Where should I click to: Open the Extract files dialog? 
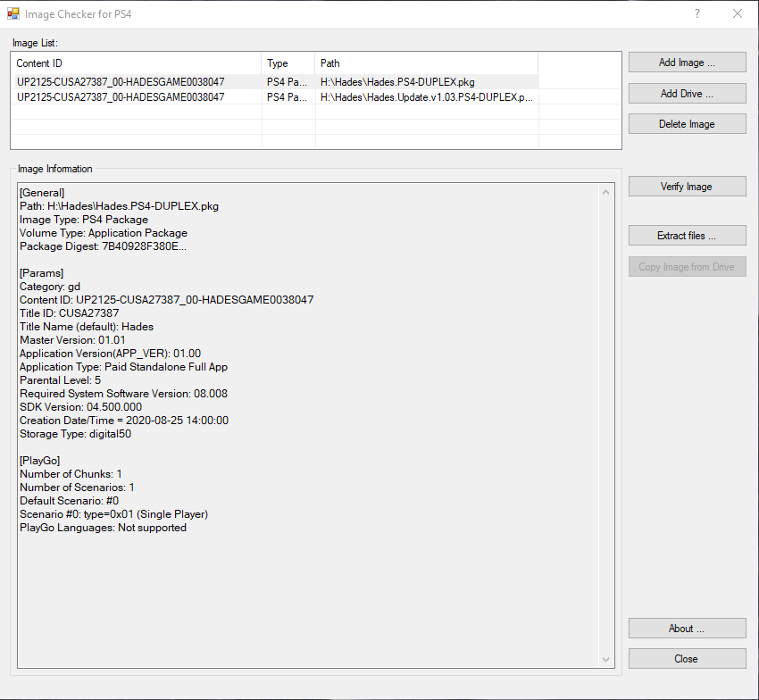pos(687,236)
